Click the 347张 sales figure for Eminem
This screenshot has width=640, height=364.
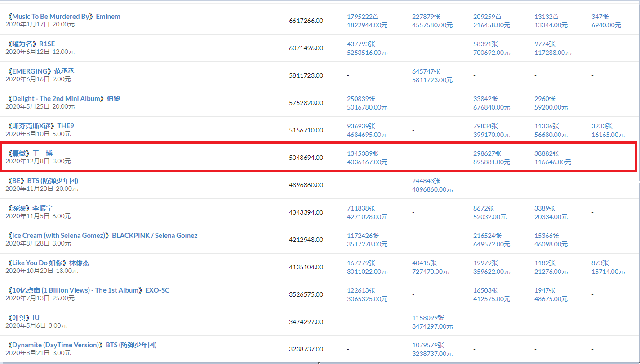point(600,17)
